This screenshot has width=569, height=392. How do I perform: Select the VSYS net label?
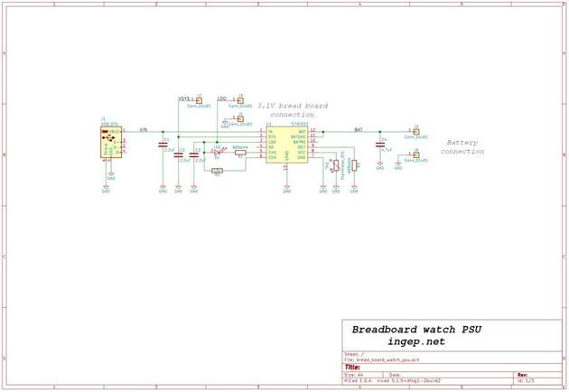(184, 98)
